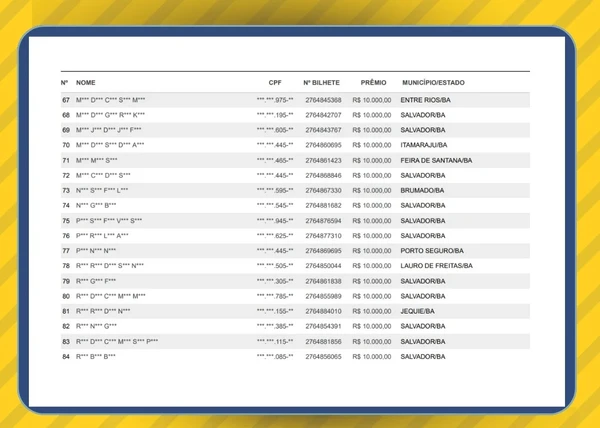Click CPF ending .545 in row 74
The image size is (600, 428).
275,206
